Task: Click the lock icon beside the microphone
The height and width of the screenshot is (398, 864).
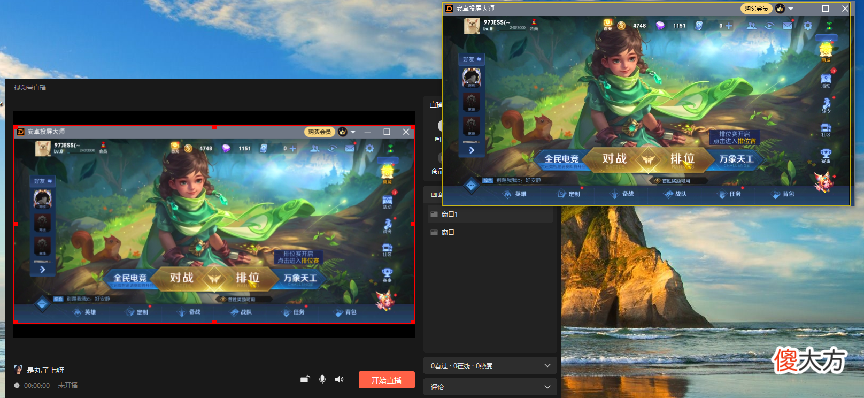Action: pos(304,379)
